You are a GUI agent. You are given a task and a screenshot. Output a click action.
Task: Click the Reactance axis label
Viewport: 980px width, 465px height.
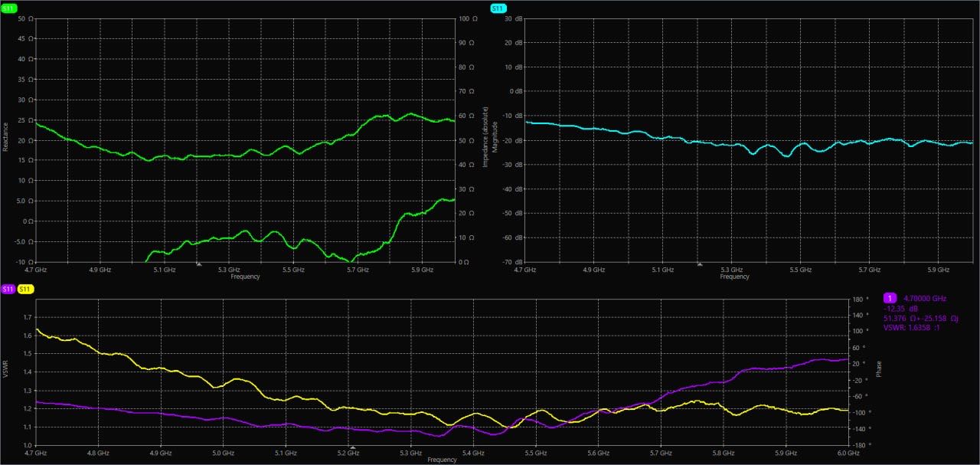tap(6, 136)
